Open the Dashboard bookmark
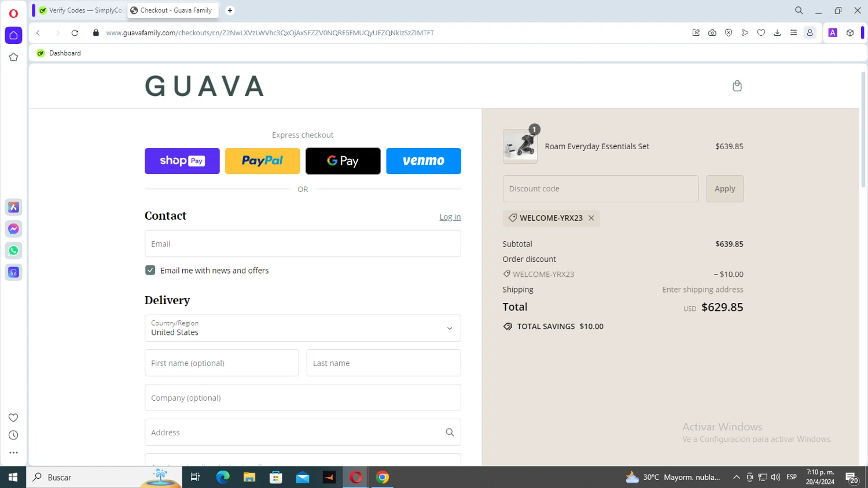Image resolution: width=868 pixels, height=488 pixels. 58,53
